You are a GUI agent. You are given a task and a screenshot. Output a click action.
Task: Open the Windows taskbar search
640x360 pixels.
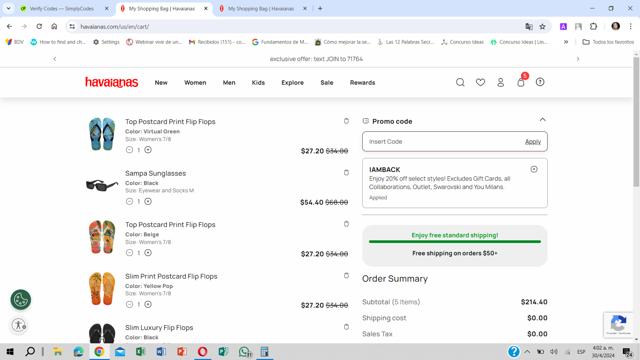(x=30, y=351)
